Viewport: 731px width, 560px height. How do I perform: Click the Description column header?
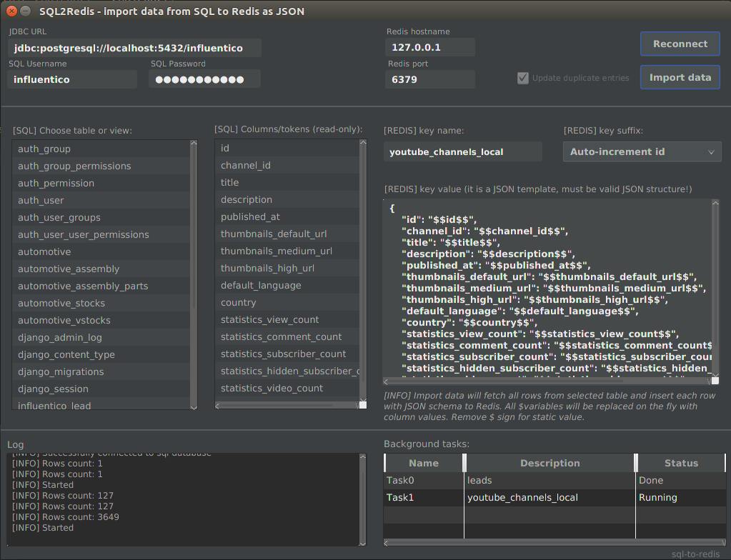[x=550, y=463]
